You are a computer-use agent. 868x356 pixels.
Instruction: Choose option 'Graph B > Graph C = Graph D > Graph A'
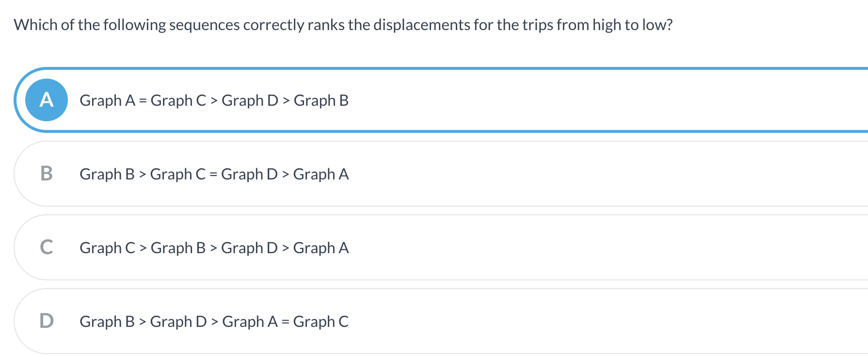click(214, 174)
